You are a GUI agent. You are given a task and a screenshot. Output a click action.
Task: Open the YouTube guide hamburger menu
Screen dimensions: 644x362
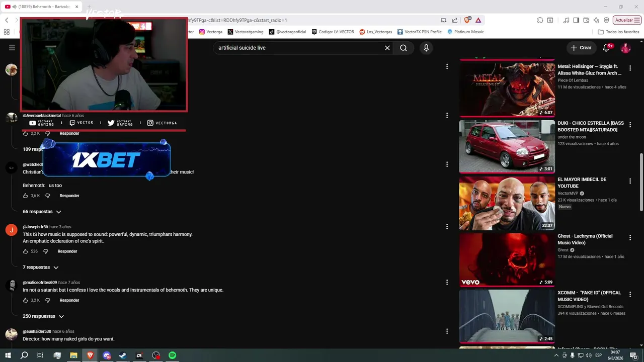point(12,48)
